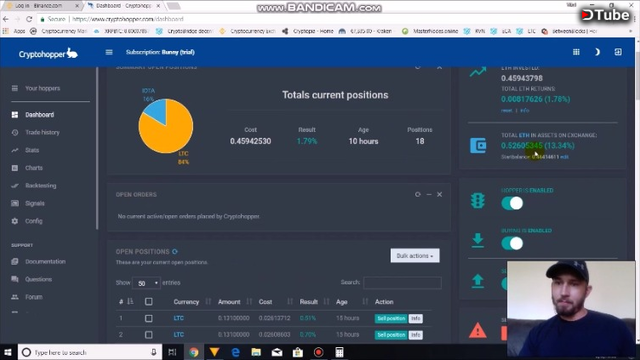The width and height of the screenshot is (640, 360).
Task: Open Backtesting in sidebar
Action: (40, 185)
